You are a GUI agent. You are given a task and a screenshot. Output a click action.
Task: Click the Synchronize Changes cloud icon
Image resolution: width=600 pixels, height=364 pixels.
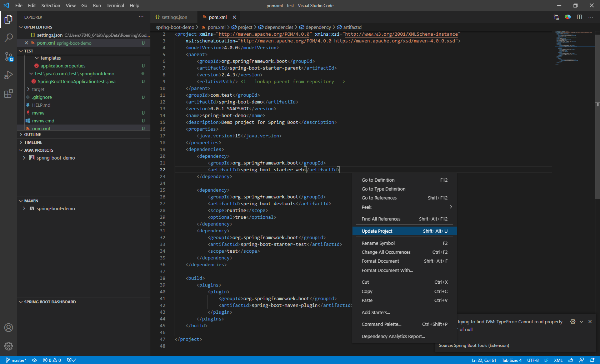(35, 360)
